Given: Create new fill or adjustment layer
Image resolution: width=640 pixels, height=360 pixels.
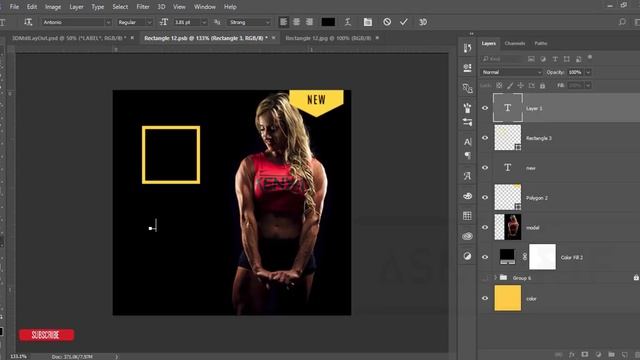Looking at the screenshot, I should click(598, 355).
